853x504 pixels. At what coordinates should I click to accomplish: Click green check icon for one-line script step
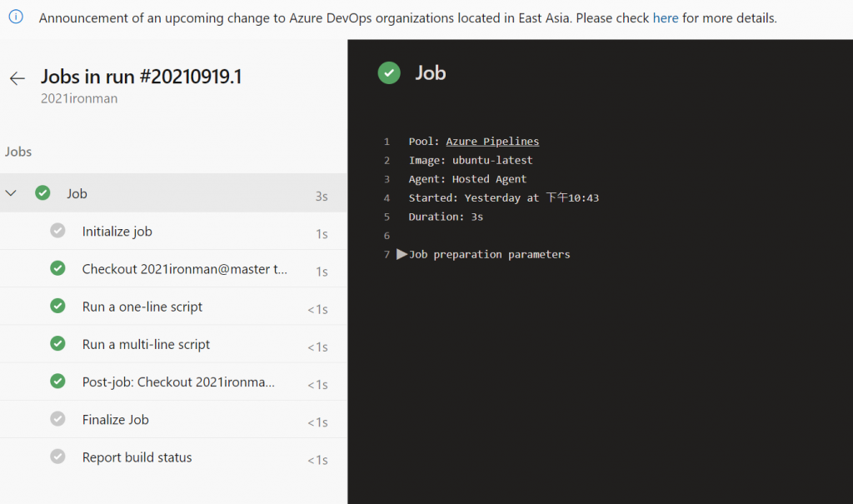click(57, 307)
